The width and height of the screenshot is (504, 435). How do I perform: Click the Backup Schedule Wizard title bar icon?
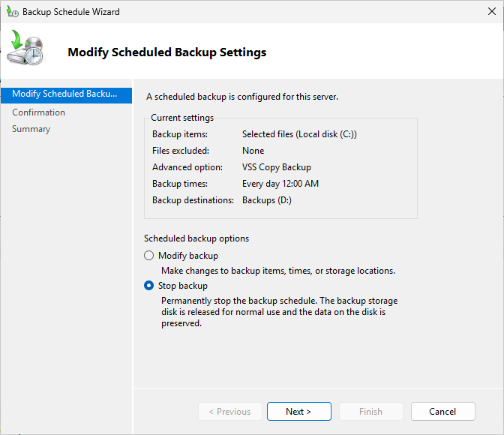[12, 12]
